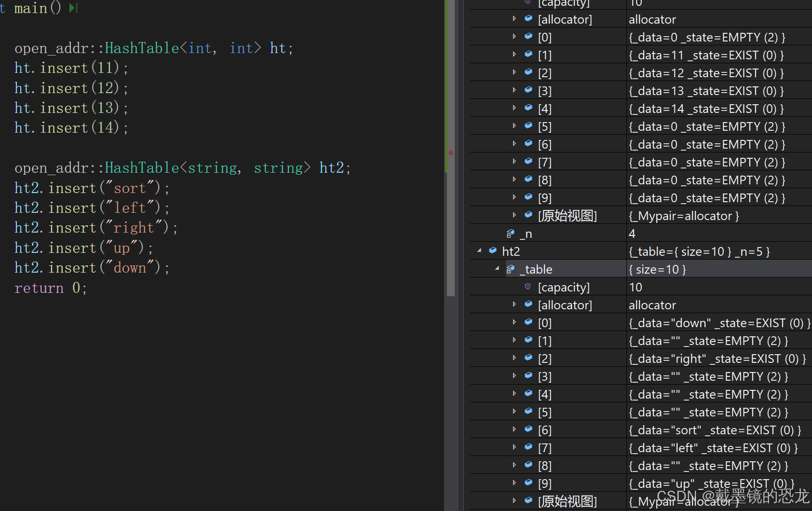
Task: Select the _n value 4
Action: point(632,234)
